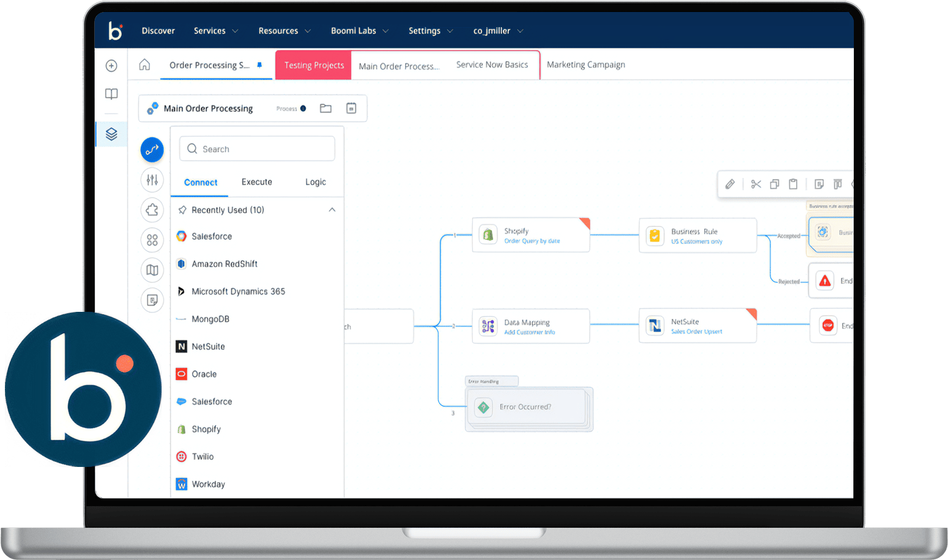948x560 pixels.
Task: Switch to the Execute tab
Action: (256, 182)
